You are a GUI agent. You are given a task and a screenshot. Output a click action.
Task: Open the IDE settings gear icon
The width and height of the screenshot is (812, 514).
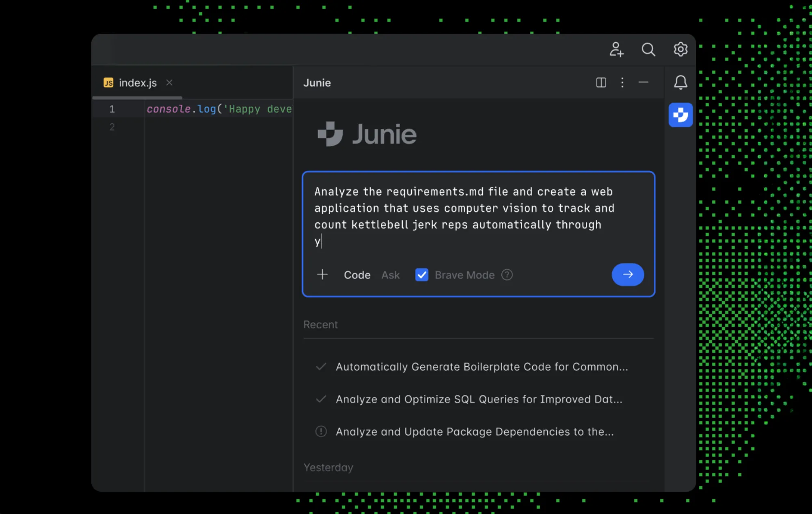680,49
